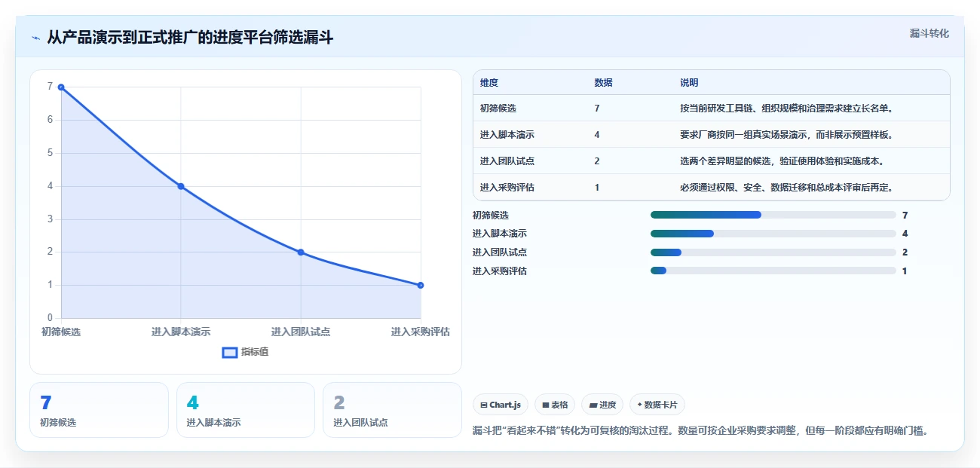Click the 指标值 legend color box
980x468 pixels.
tap(230, 352)
